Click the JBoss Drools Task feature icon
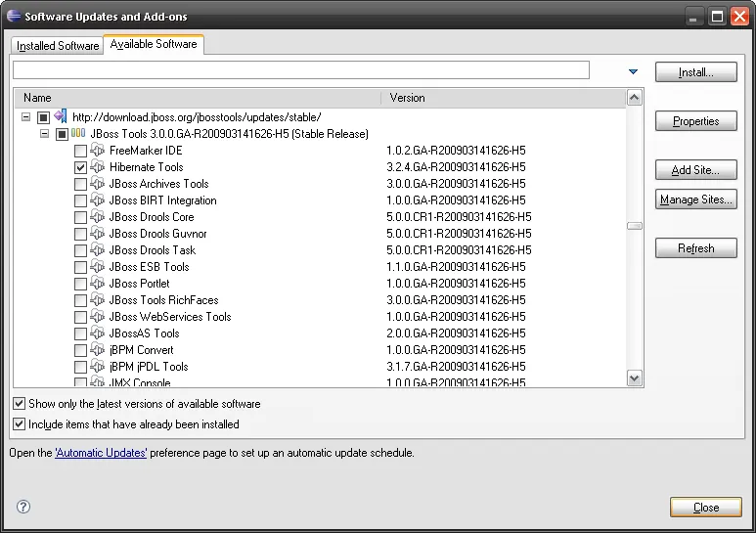756x533 pixels. click(x=98, y=249)
